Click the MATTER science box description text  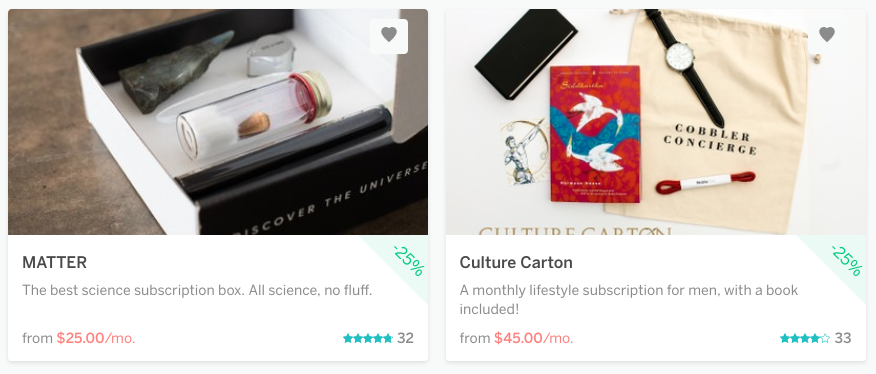click(x=197, y=291)
